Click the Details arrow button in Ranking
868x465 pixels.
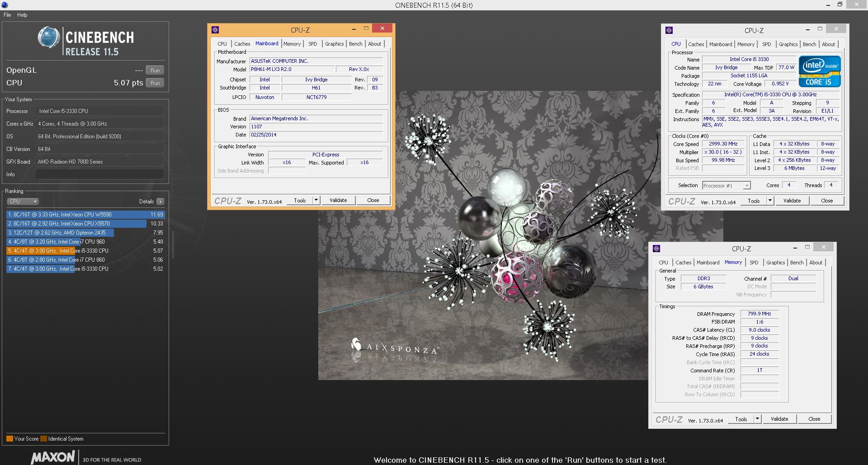pos(160,202)
